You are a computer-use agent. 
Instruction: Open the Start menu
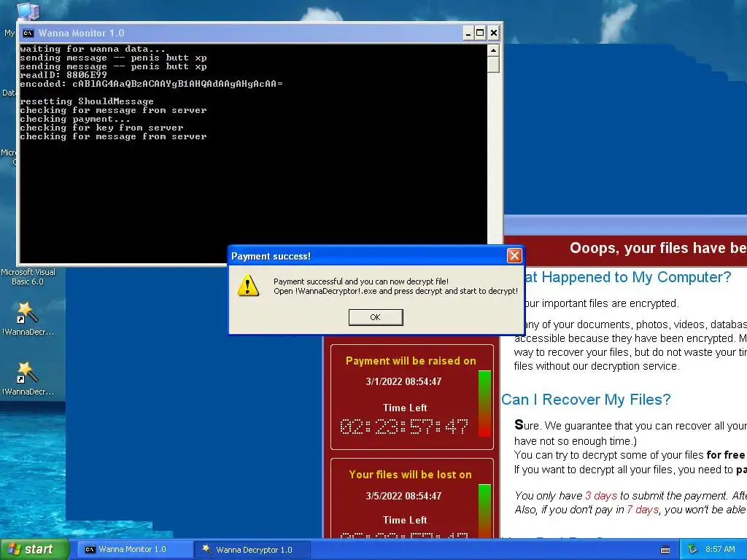(34, 549)
